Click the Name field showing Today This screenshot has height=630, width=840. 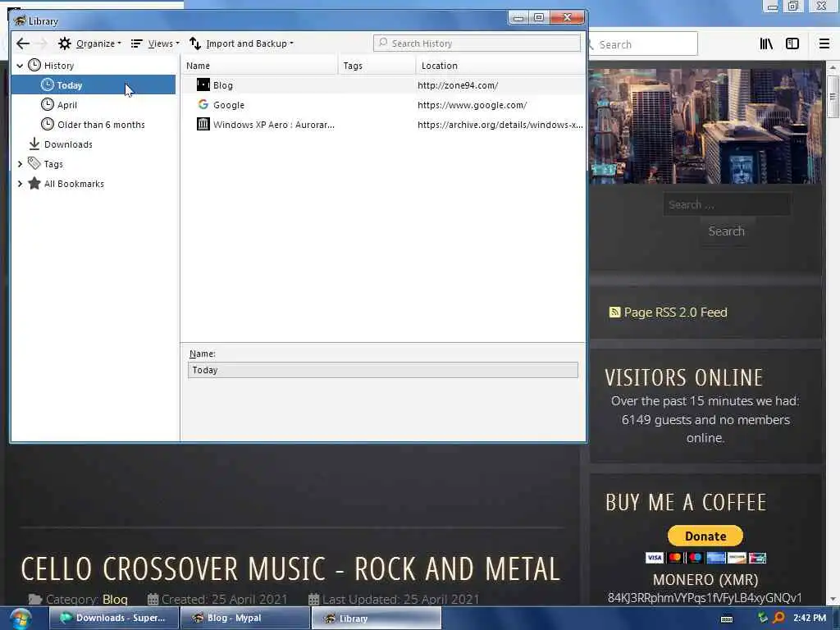pyautogui.click(x=382, y=370)
